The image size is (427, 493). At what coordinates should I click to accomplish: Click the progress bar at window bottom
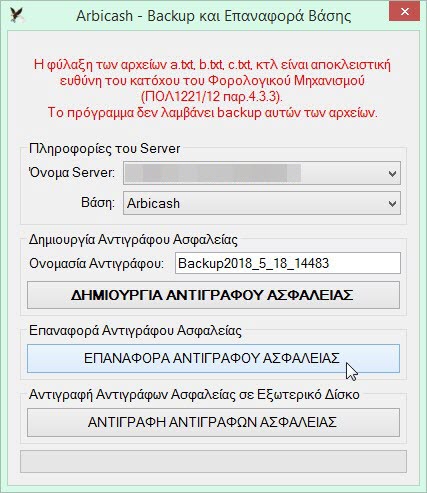click(213, 462)
